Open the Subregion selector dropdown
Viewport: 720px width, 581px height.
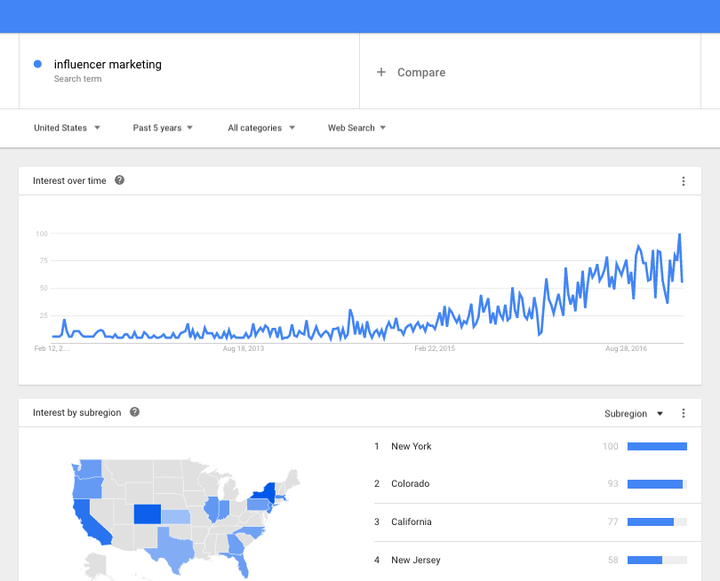pos(634,413)
